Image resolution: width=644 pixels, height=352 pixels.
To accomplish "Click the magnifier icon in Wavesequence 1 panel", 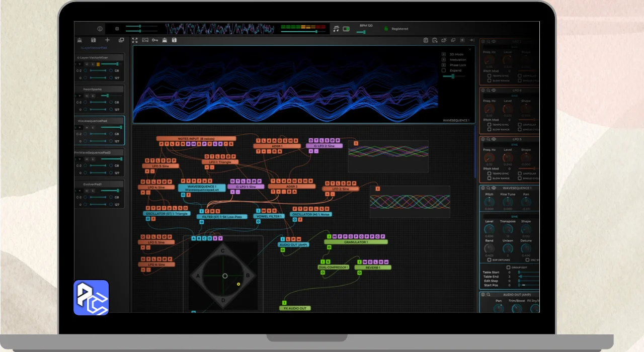I will [x=488, y=188].
